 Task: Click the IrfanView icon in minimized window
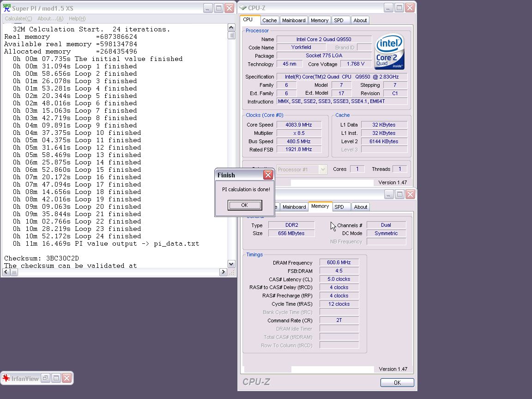coord(6,378)
